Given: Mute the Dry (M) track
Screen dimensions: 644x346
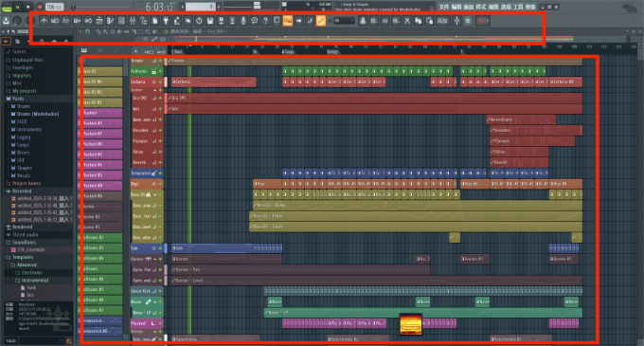Looking at the screenshot, I should pyautogui.click(x=161, y=99).
